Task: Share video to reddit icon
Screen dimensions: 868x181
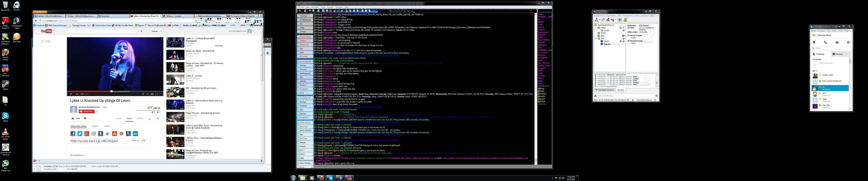Action: click(x=94, y=134)
